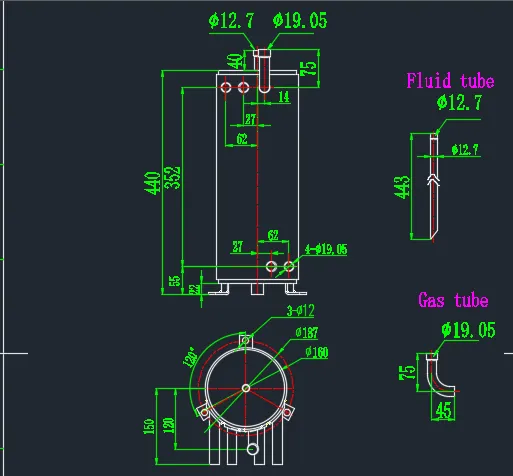This screenshot has height=476, width=513.
Task: Select the "75" dimension beside gas tube detail
Action: click(407, 372)
